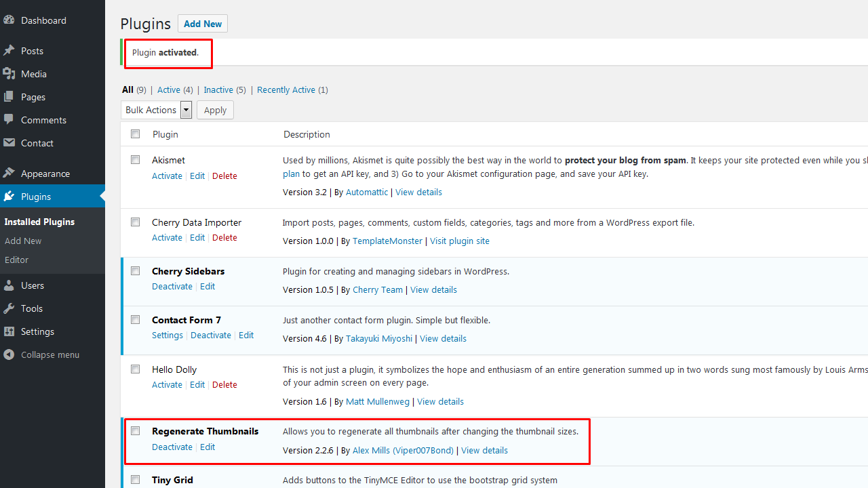
Task: Select the Cherry Sidebars checkbox
Action: tap(136, 271)
